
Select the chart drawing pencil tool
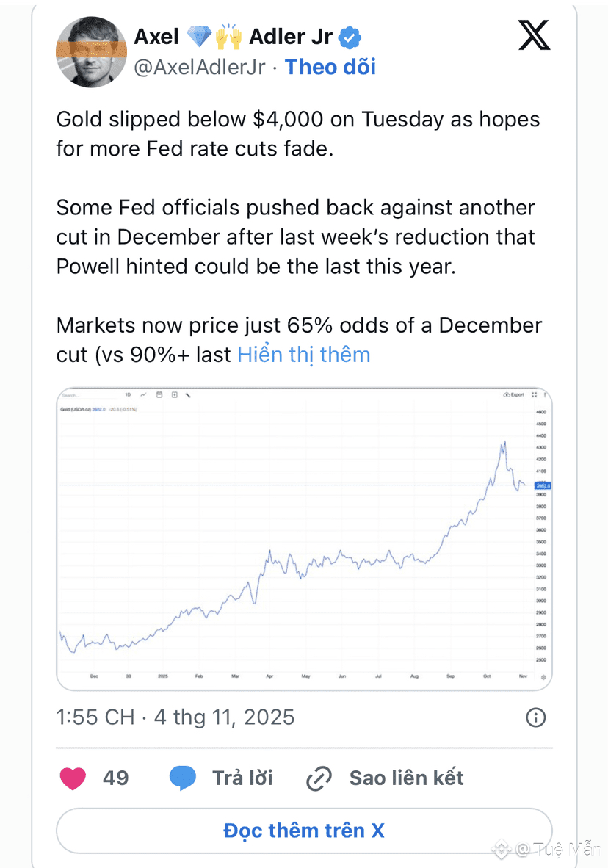(189, 395)
